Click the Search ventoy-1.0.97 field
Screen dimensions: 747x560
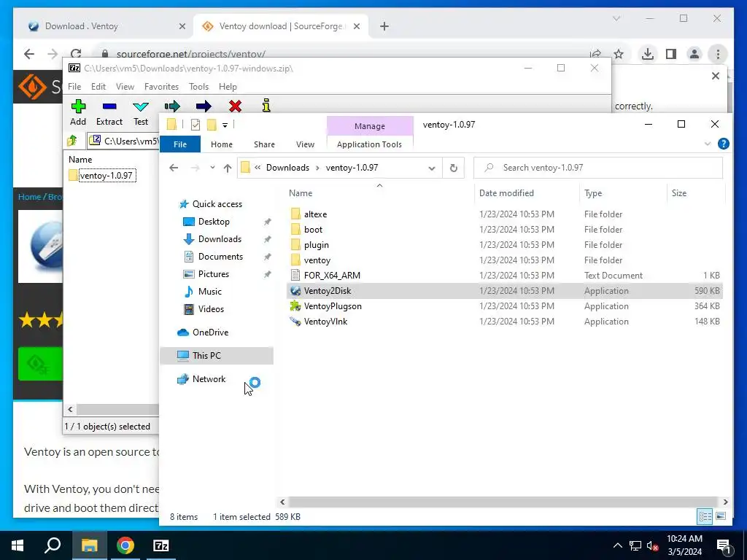point(598,168)
